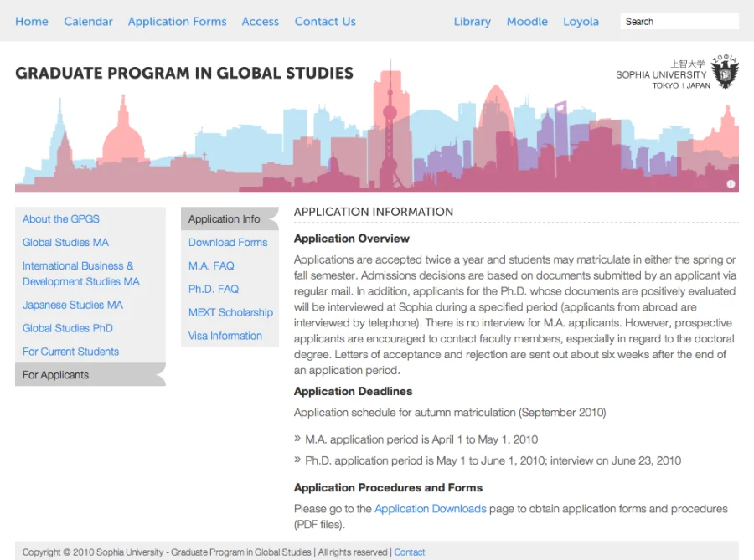The image size is (754, 560).
Task: Visit the Library link
Action: [x=472, y=22]
